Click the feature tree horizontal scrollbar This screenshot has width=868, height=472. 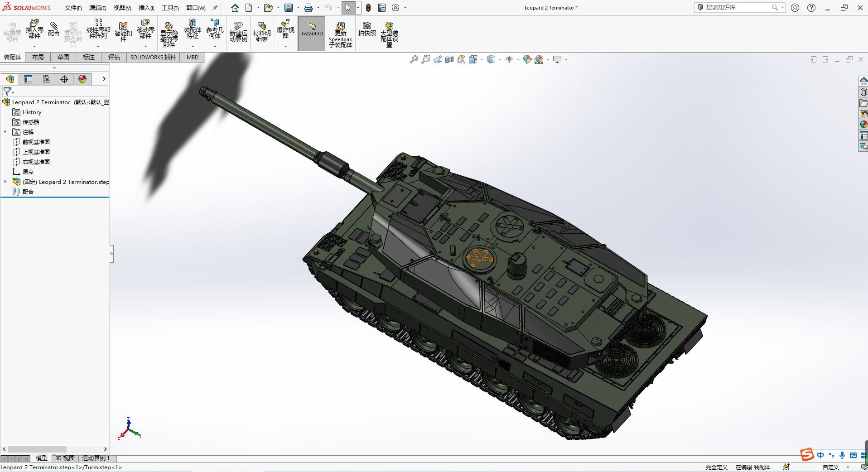tap(37, 449)
